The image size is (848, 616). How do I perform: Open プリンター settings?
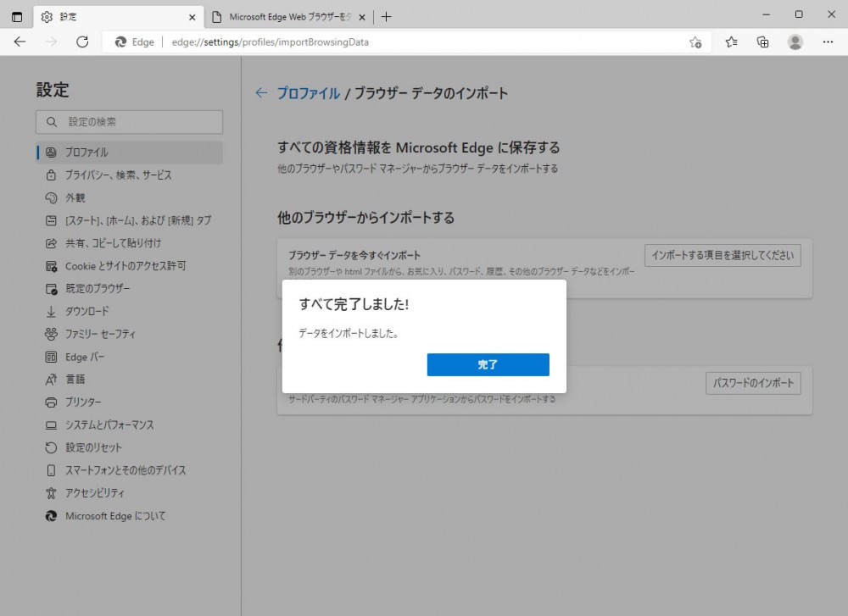pyautogui.click(x=130, y=402)
